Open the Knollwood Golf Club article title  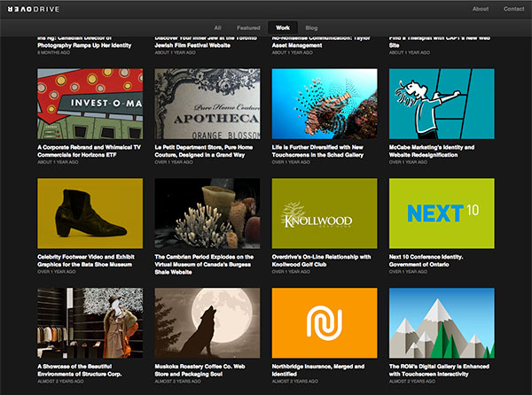pyautogui.click(x=321, y=260)
